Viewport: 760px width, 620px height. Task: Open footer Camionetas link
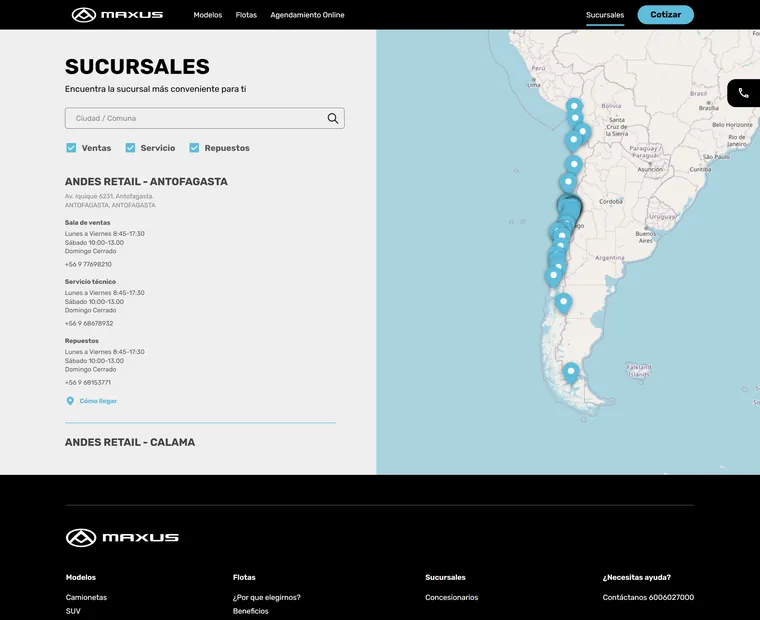click(x=86, y=597)
